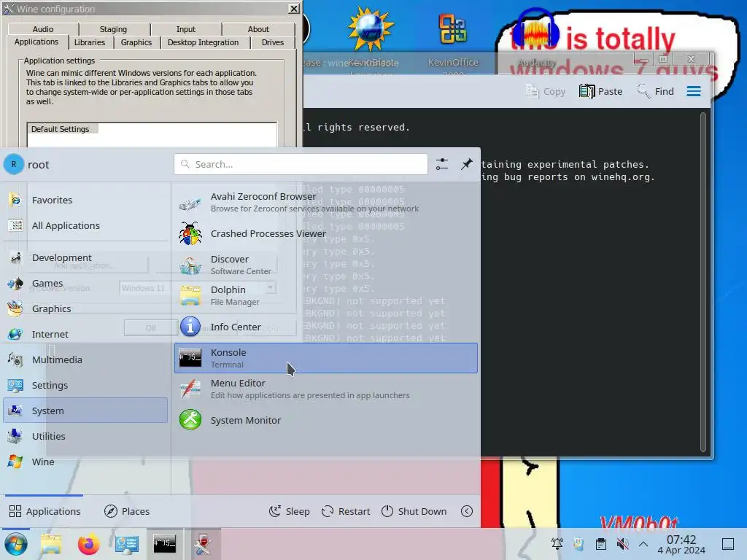Open notifications bell in tray
This screenshot has width=747, height=560.
(x=557, y=544)
